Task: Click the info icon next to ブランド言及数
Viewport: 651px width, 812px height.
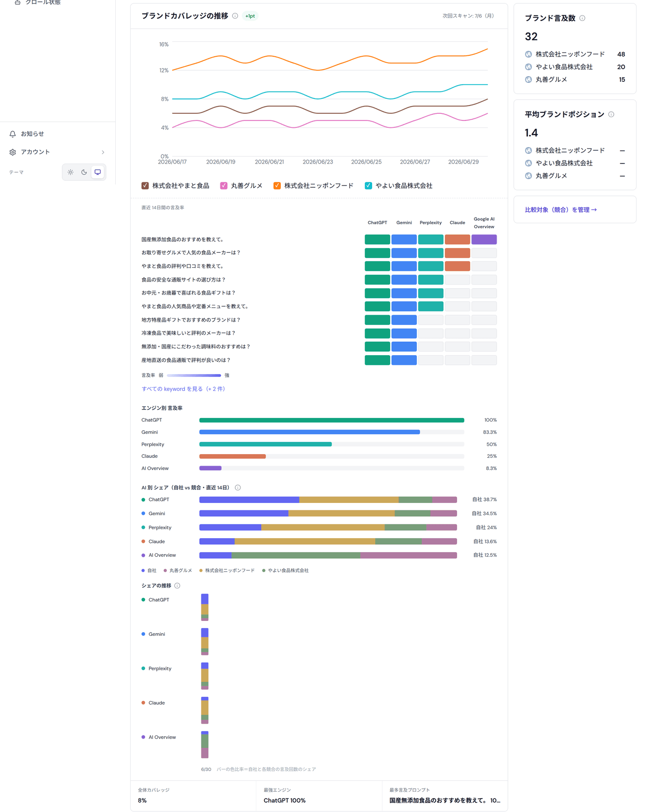Action: click(582, 18)
